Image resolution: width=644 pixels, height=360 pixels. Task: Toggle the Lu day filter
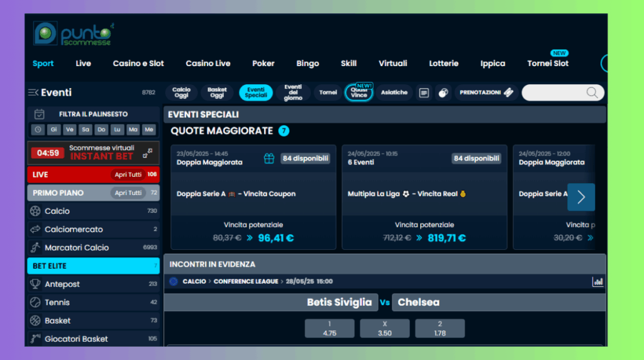coord(117,130)
